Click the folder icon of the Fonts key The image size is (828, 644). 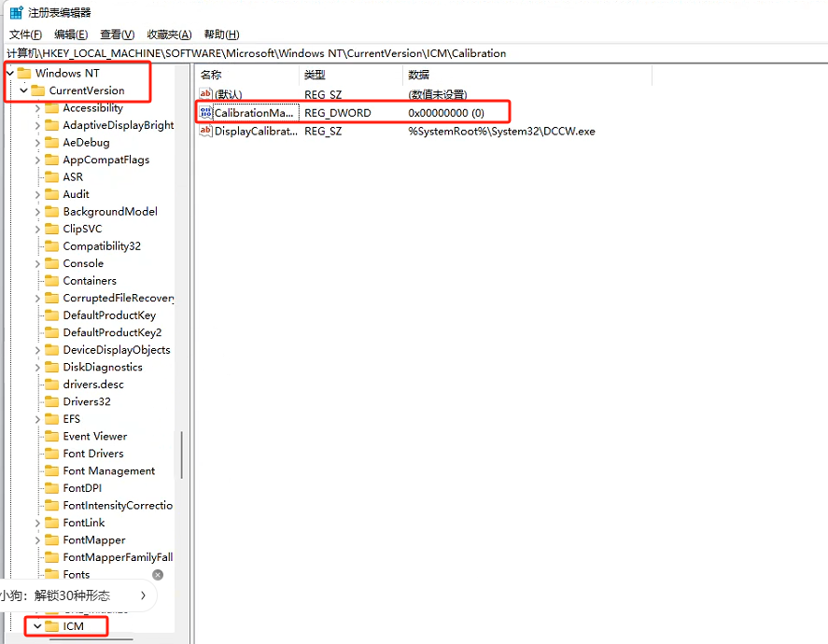click(x=51, y=574)
